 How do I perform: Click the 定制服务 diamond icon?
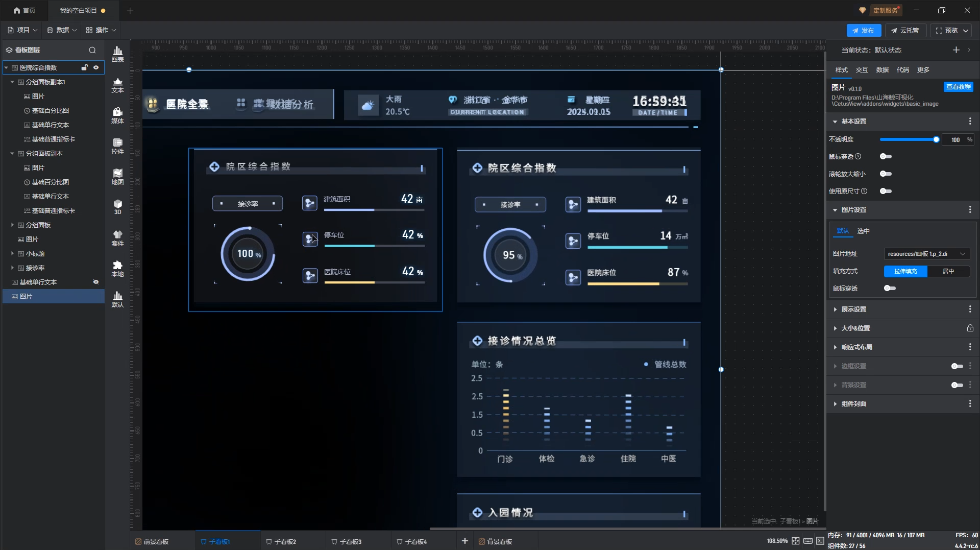862,10
